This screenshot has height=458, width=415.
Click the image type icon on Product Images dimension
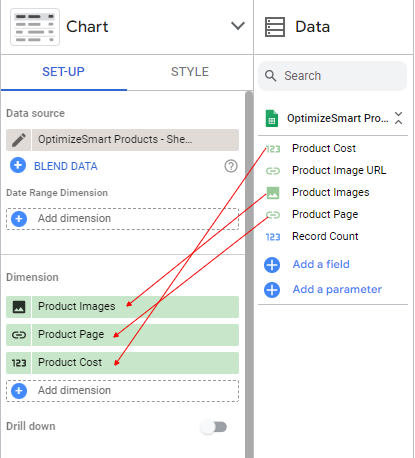[19, 307]
